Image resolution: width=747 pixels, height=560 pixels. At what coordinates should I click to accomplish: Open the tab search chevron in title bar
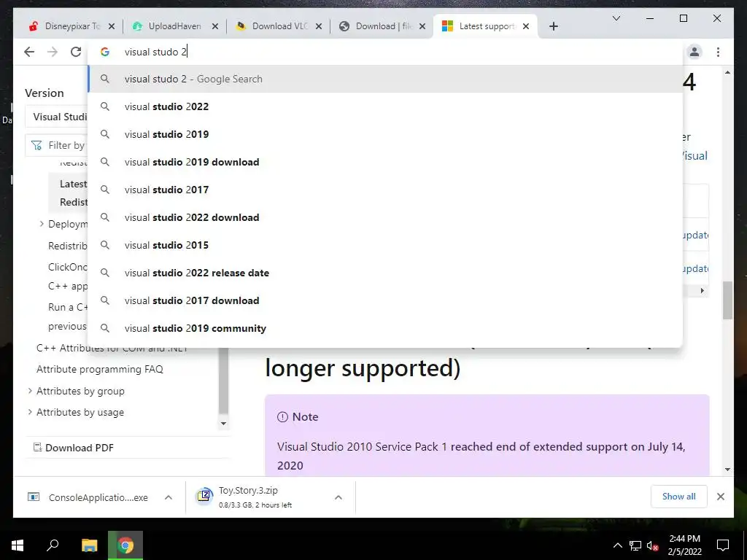(x=616, y=18)
